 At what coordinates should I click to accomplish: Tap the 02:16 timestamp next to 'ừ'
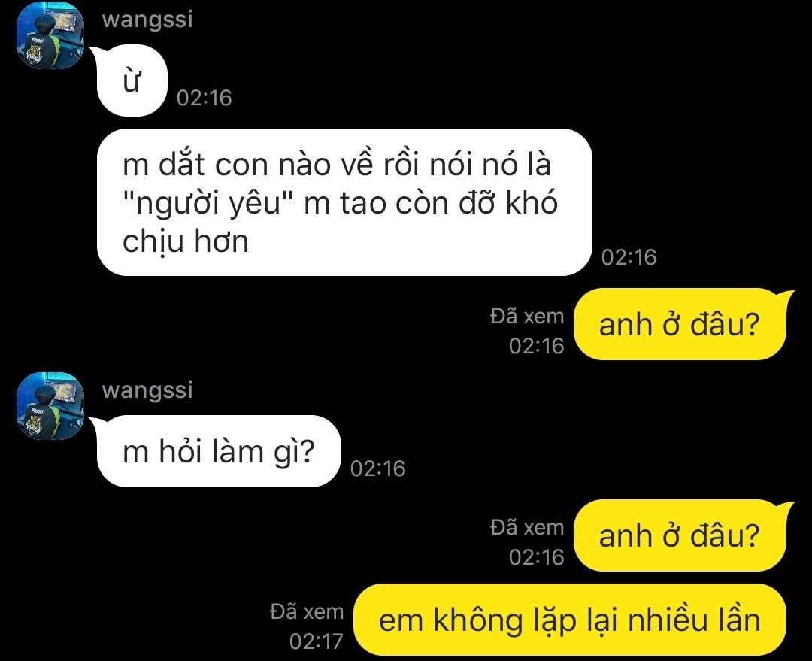coord(204,98)
